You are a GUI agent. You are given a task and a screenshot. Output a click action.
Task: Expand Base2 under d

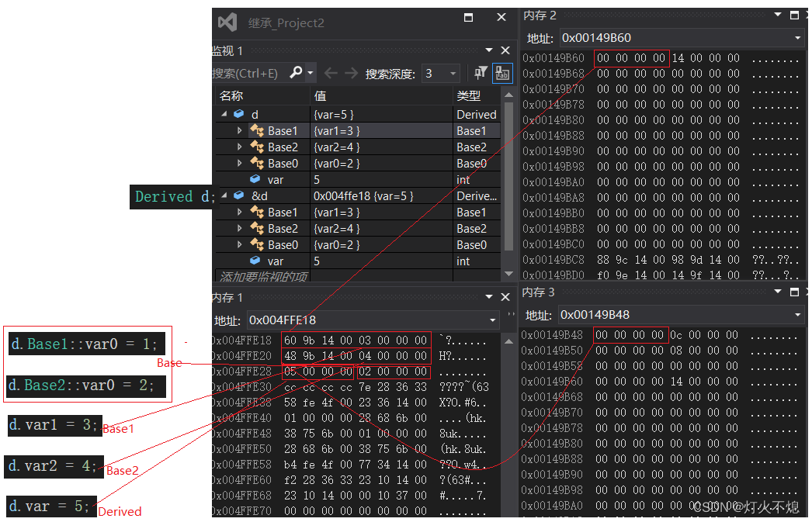point(239,147)
